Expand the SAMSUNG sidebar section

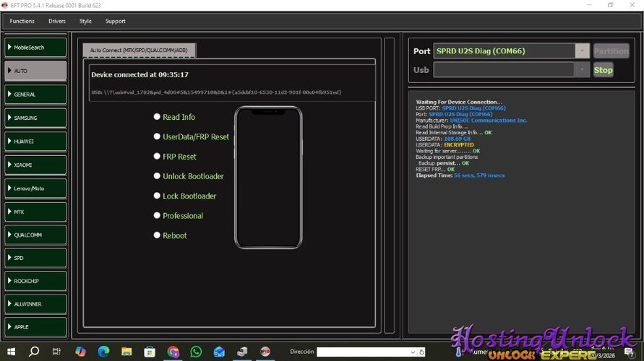click(35, 118)
